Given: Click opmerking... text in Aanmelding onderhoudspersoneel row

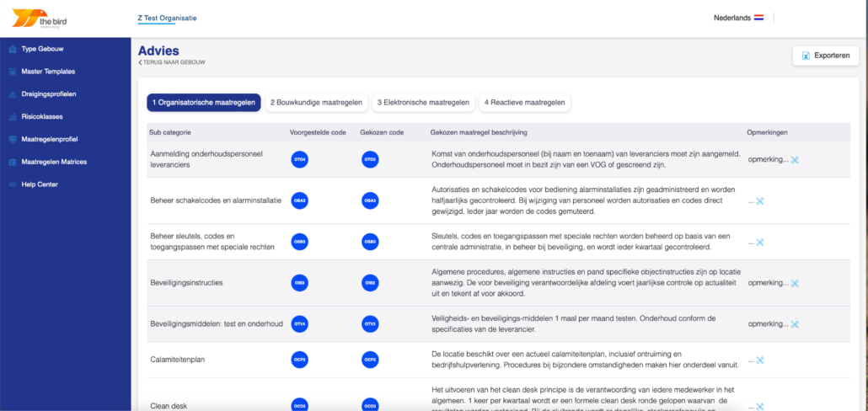Looking at the screenshot, I should pyautogui.click(x=769, y=159).
